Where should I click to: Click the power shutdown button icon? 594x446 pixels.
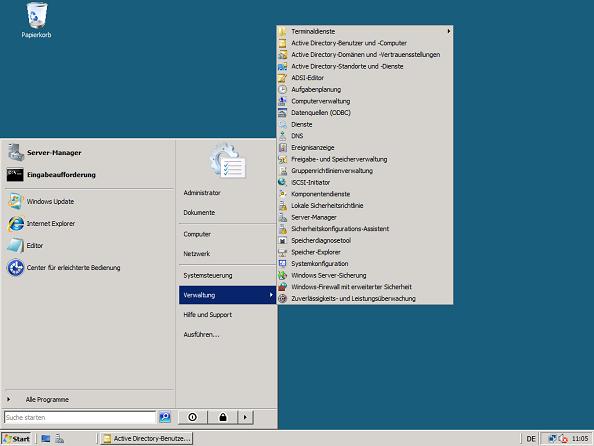point(192,417)
